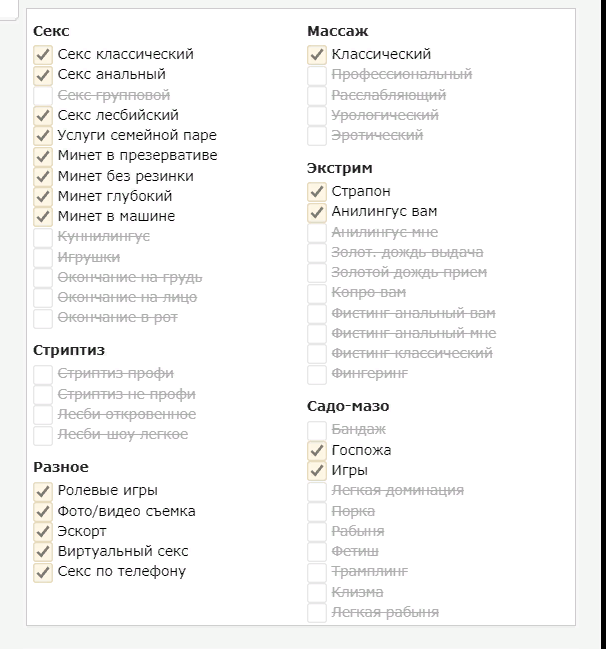Tick the Лесби-шоу легкое checkbox
Screen dimensions: 606x649
43,435
